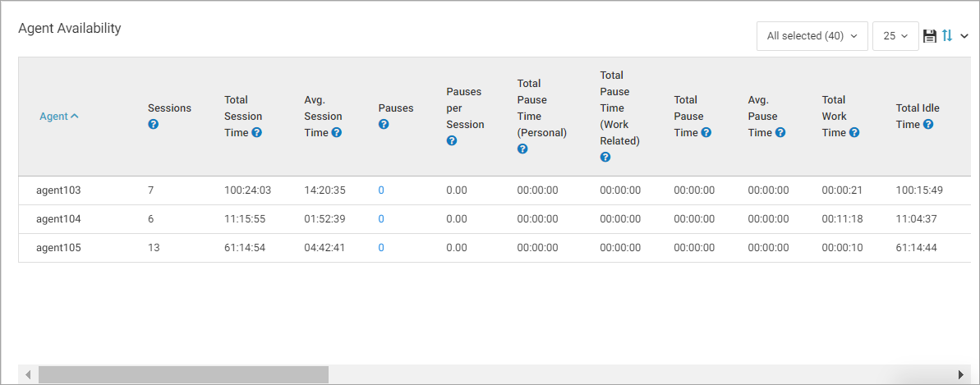Click total idle time 11:04:37

point(916,218)
